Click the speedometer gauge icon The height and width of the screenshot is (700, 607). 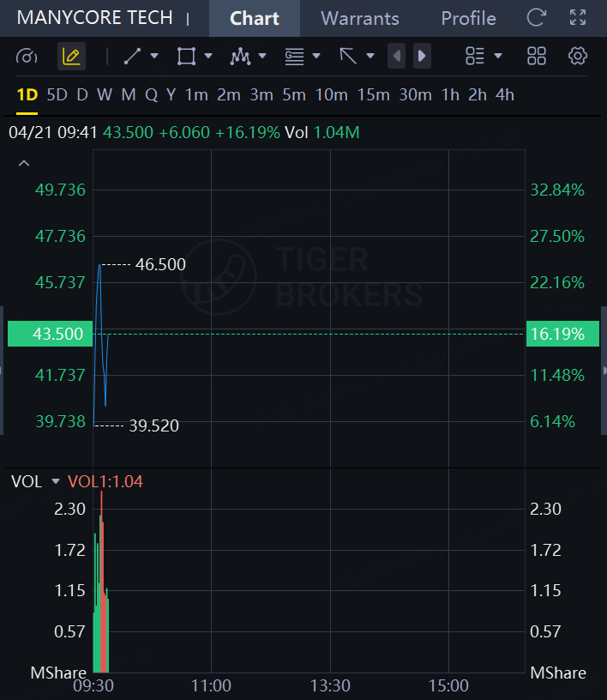27,57
